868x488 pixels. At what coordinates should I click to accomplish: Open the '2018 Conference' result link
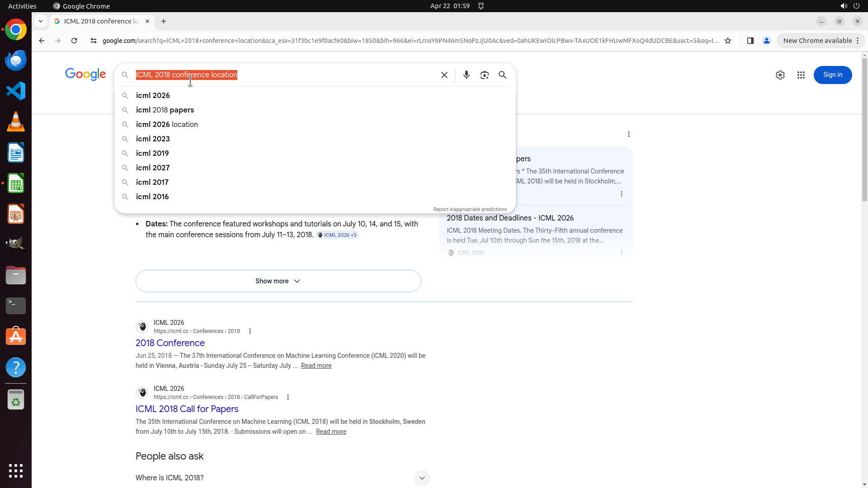(170, 343)
